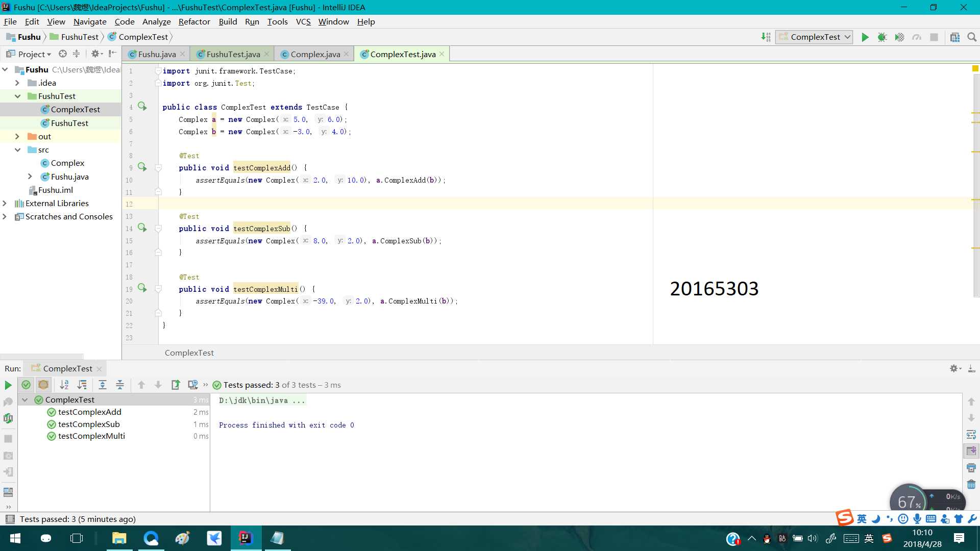Toggle scroll to end of console
The image size is (980, 551).
[x=971, y=451]
